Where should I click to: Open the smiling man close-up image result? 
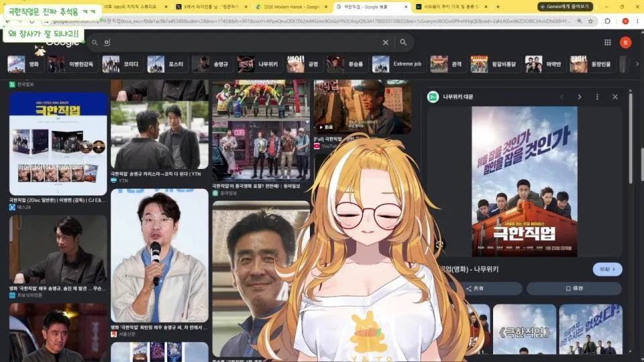pyautogui.click(x=261, y=279)
